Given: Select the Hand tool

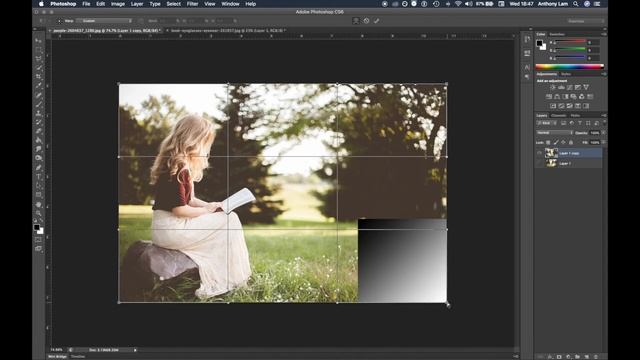Looking at the screenshot, I should click(x=38, y=204).
